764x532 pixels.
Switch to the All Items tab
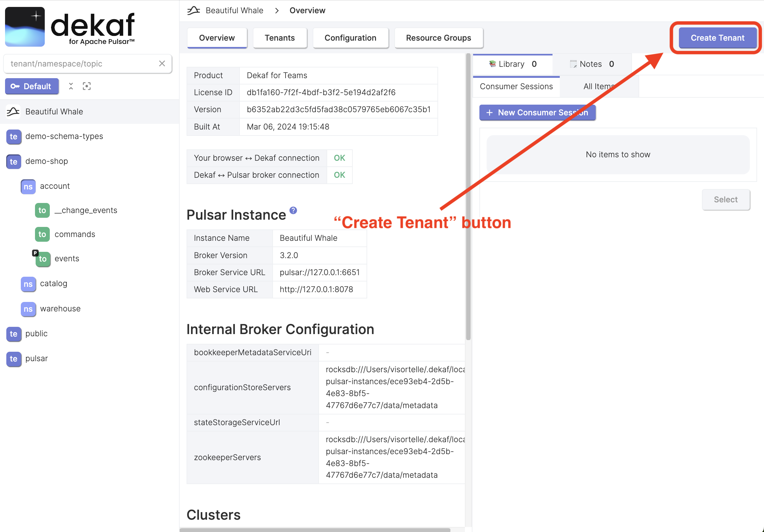pyautogui.click(x=599, y=86)
